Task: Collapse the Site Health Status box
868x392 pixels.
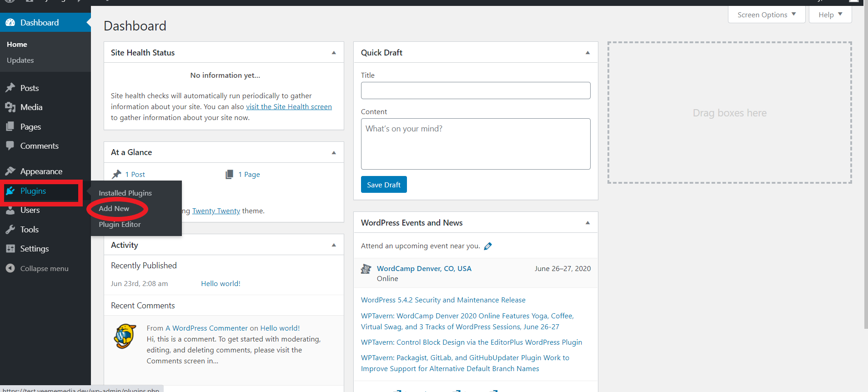Action: pyautogui.click(x=334, y=53)
